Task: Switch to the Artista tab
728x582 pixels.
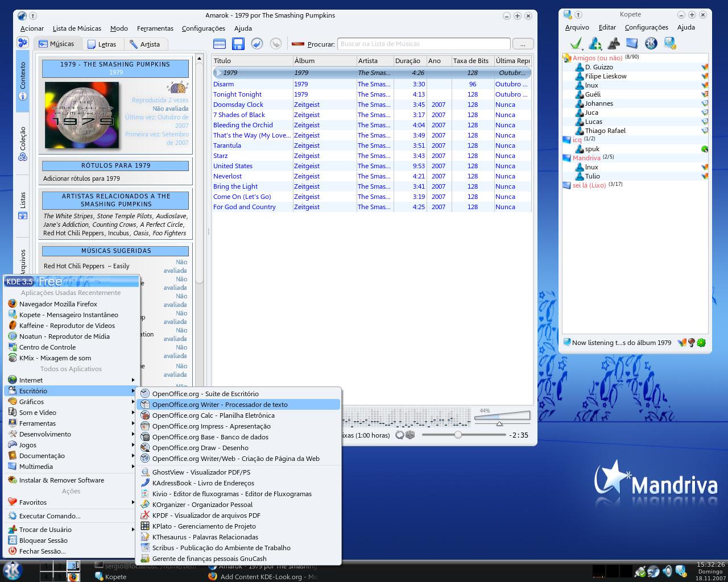Action: [145, 44]
